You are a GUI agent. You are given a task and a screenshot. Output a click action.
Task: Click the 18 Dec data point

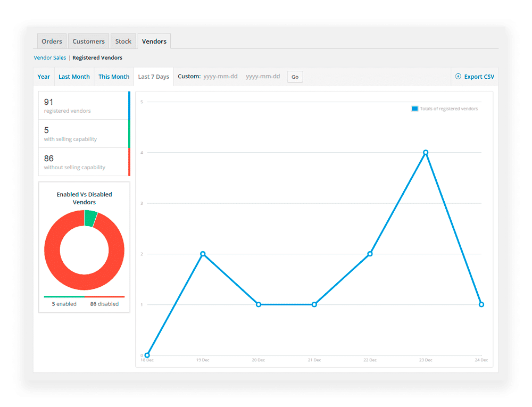(147, 355)
